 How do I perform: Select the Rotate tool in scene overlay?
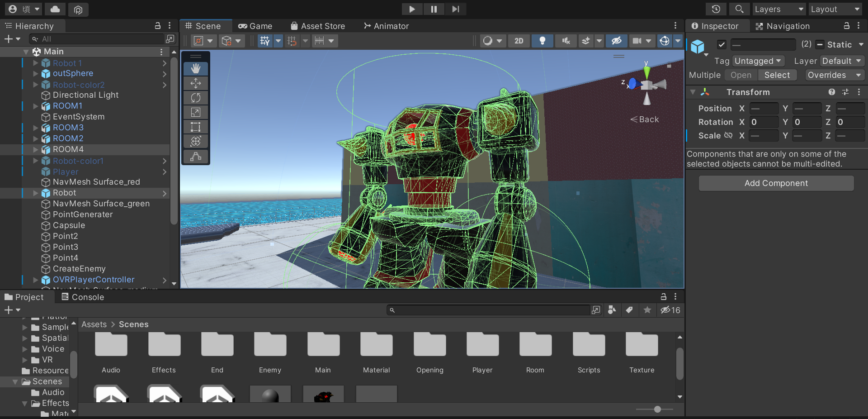point(195,98)
